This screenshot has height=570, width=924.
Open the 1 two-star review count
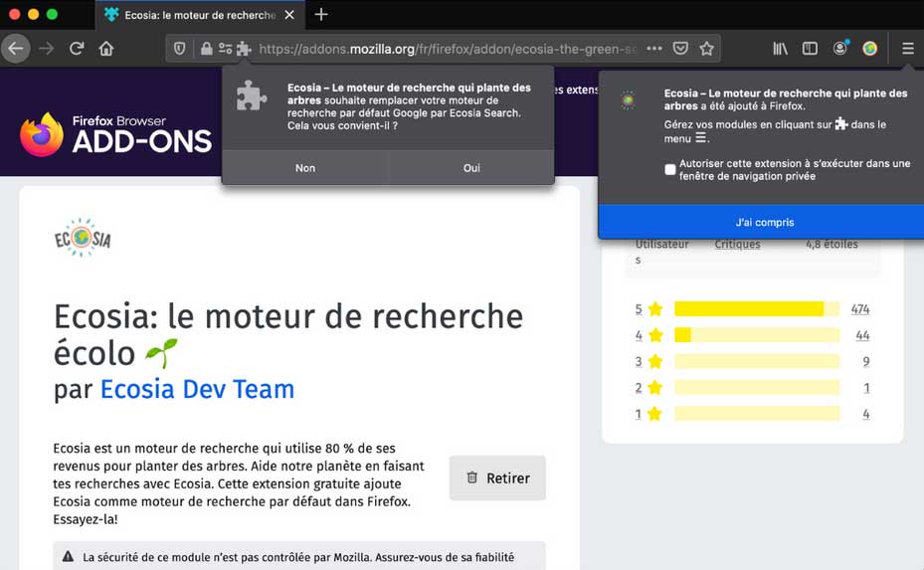click(x=867, y=388)
